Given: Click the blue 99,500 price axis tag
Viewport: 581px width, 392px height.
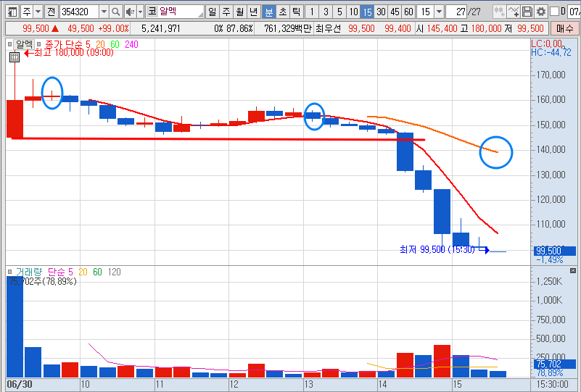Looking at the screenshot, I should 555,251.
